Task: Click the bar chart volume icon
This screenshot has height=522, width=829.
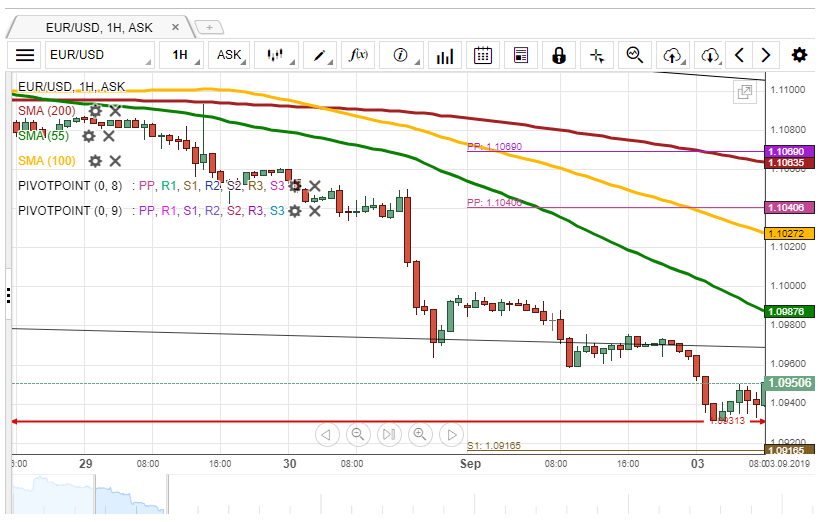Action: tap(445, 55)
